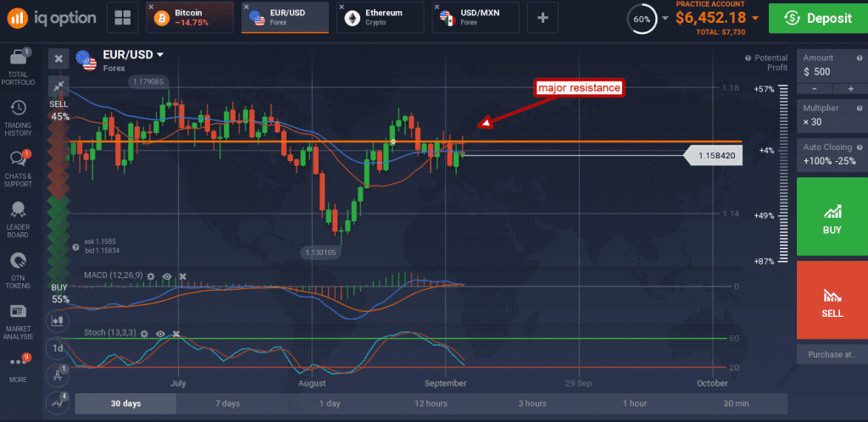Click the iq option logo
This screenshot has width=868, height=422.
(x=51, y=18)
